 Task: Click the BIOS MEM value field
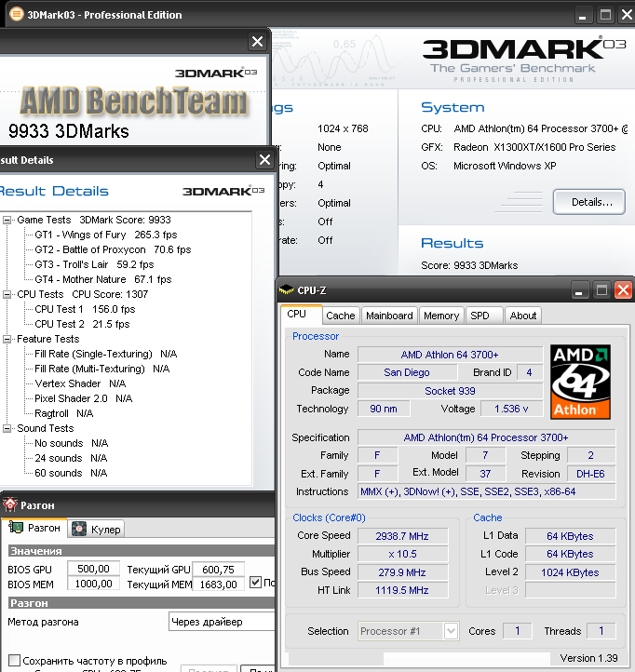93,584
